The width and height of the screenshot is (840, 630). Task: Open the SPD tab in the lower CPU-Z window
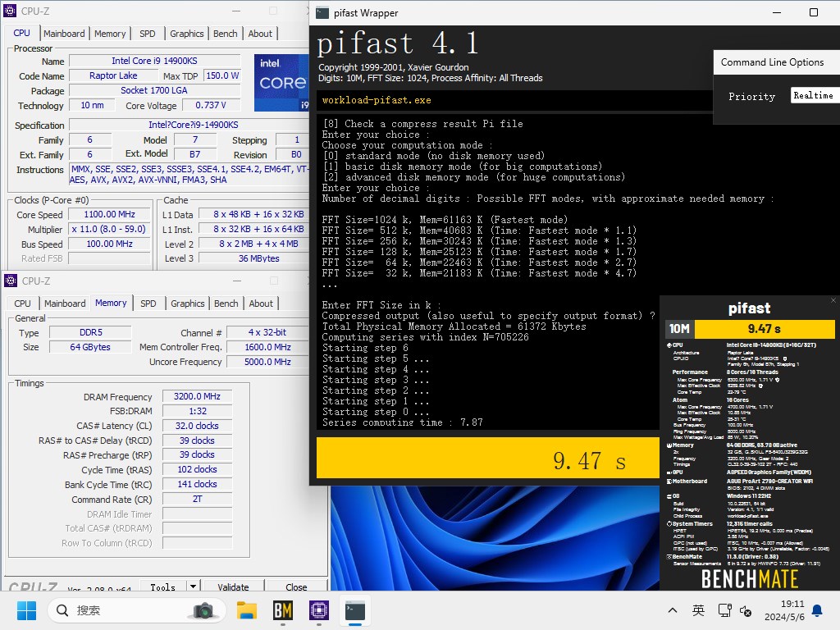pyautogui.click(x=148, y=304)
